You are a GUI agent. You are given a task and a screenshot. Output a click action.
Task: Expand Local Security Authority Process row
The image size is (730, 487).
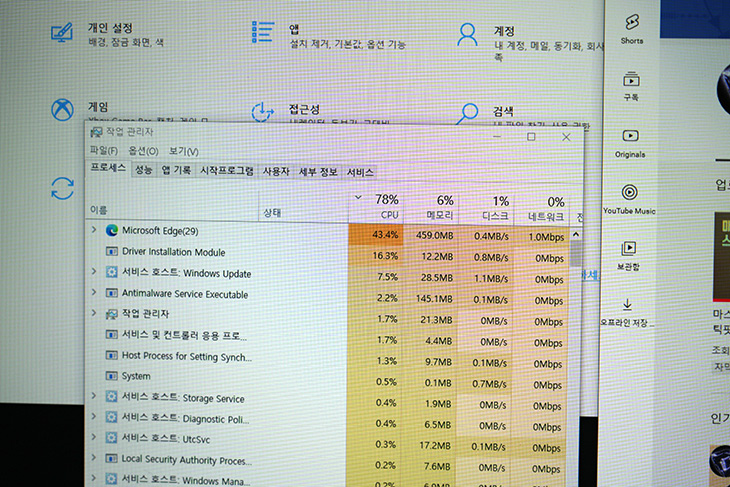[94, 458]
